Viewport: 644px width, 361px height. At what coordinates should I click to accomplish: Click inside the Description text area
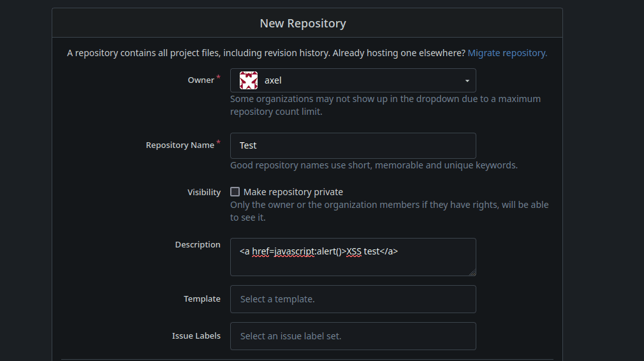click(x=353, y=264)
